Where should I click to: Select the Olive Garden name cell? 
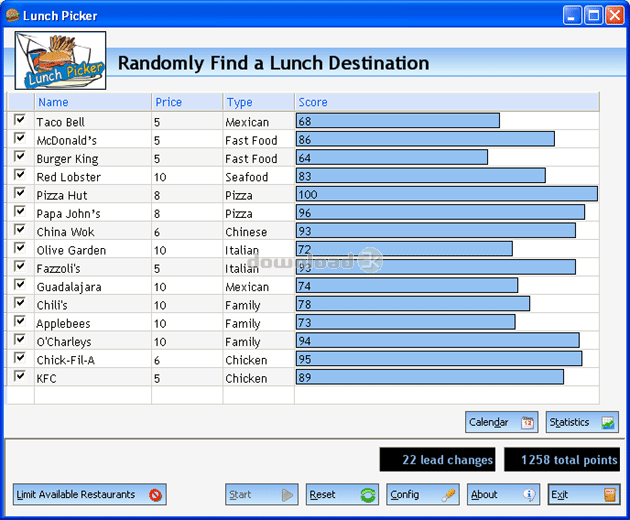(93, 250)
